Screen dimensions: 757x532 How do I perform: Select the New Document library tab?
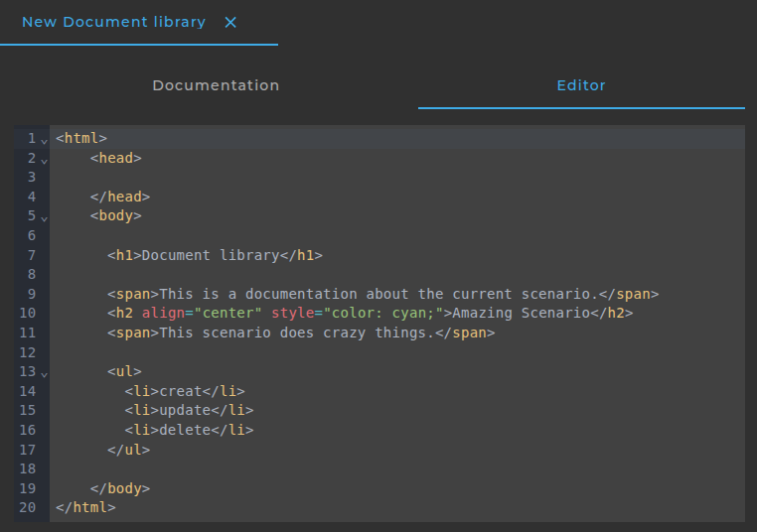tap(114, 22)
